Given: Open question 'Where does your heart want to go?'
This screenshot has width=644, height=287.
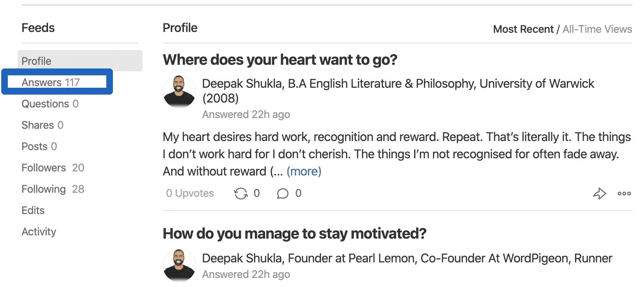Looking at the screenshot, I should click(280, 60).
